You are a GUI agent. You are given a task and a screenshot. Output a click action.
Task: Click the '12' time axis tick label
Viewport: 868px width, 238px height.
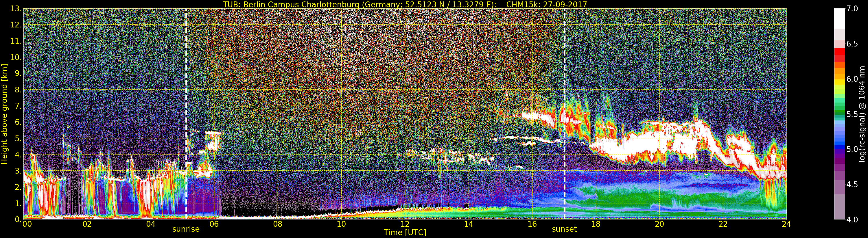click(405, 224)
